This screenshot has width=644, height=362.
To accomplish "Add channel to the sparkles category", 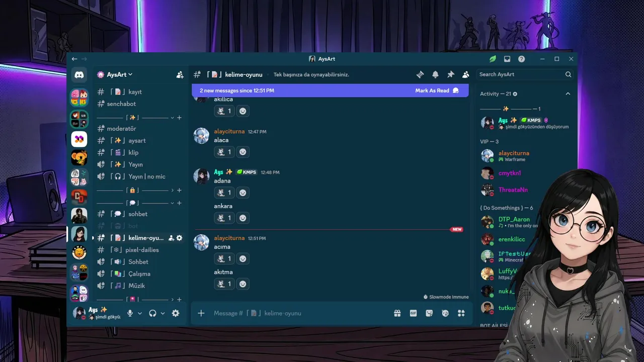I will [x=179, y=118].
